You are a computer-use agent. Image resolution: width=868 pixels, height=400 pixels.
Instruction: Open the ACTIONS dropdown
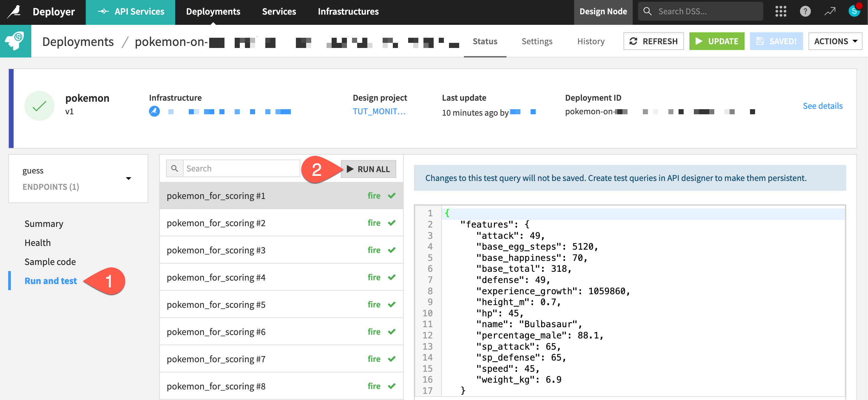[835, 41]
